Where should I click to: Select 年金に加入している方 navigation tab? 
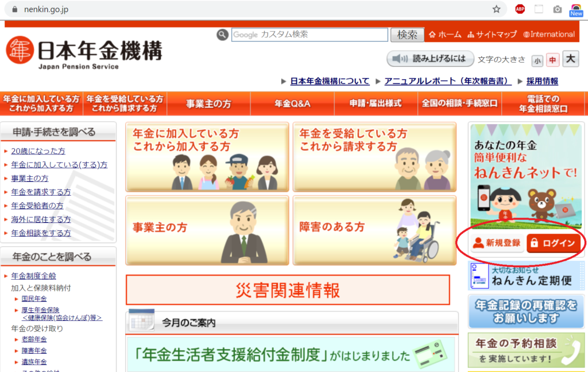[x=41, y=103]
